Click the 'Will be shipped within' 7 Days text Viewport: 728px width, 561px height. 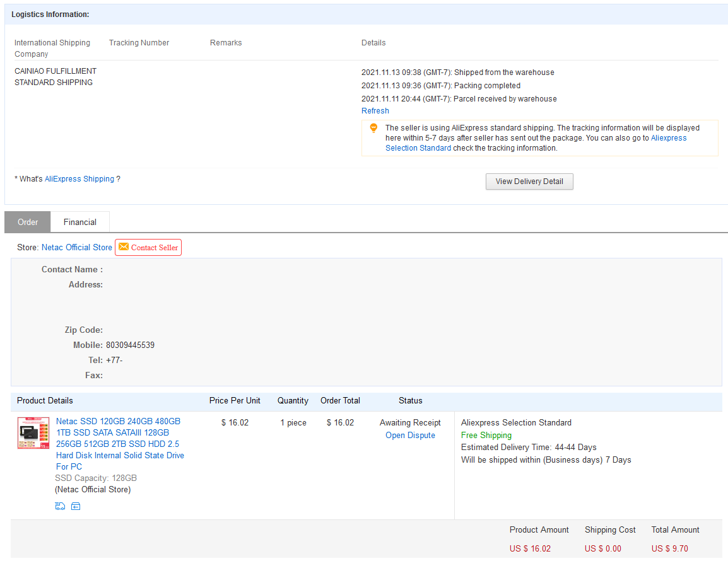[x=546, y=460]
